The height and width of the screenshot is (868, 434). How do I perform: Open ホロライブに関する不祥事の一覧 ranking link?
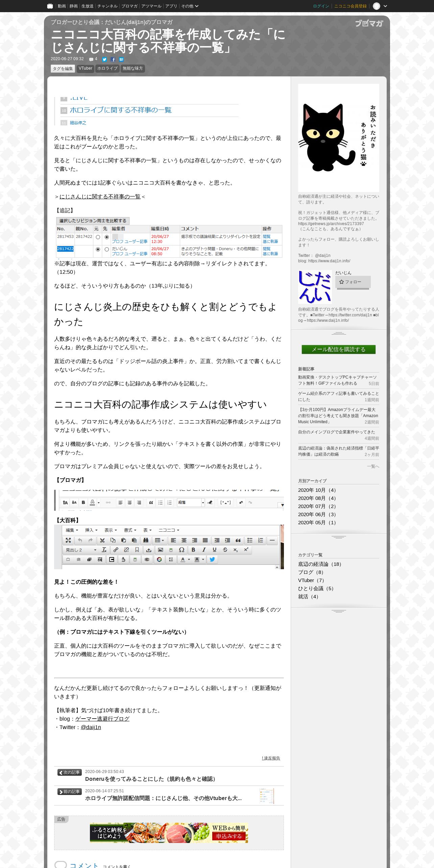[121, 110]
